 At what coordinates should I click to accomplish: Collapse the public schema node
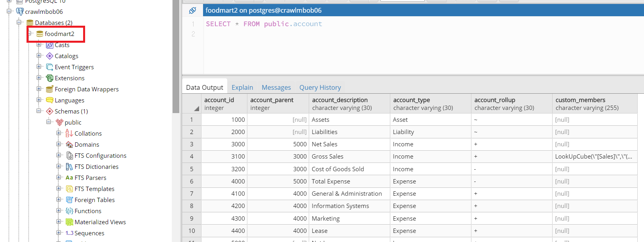tap(49, 122)
